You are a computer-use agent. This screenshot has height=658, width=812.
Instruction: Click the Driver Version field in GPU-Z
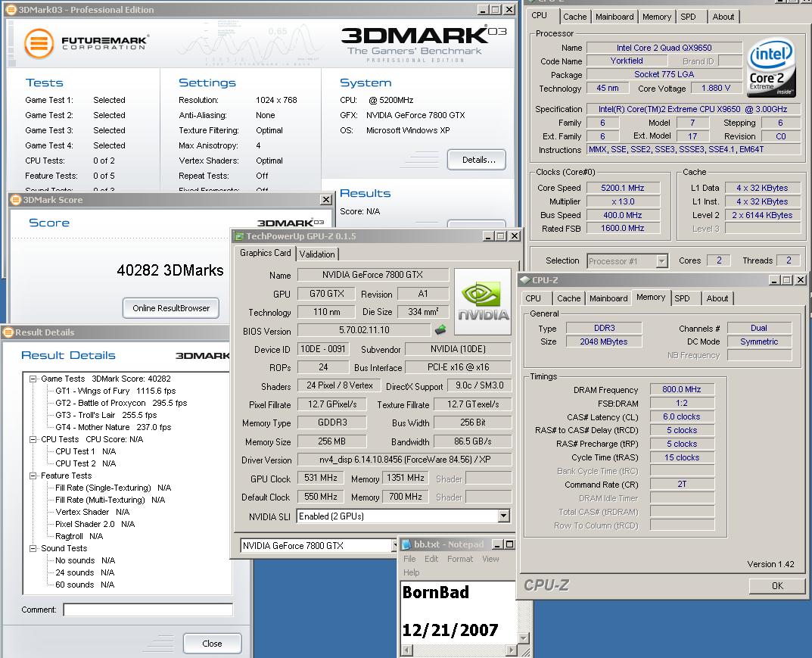[x=404, y=459]
